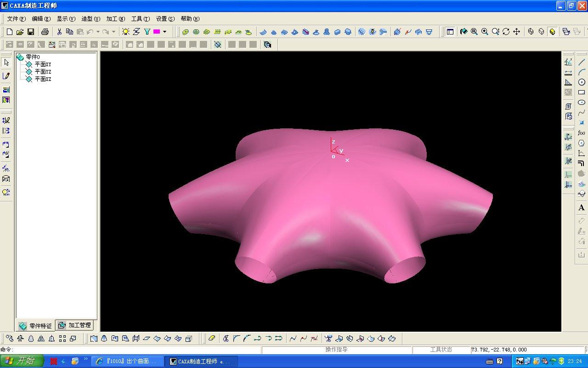588x368 pixels.
Task: Switch to shaded yellow cube display mode
Action: click(x=552, y=32)
